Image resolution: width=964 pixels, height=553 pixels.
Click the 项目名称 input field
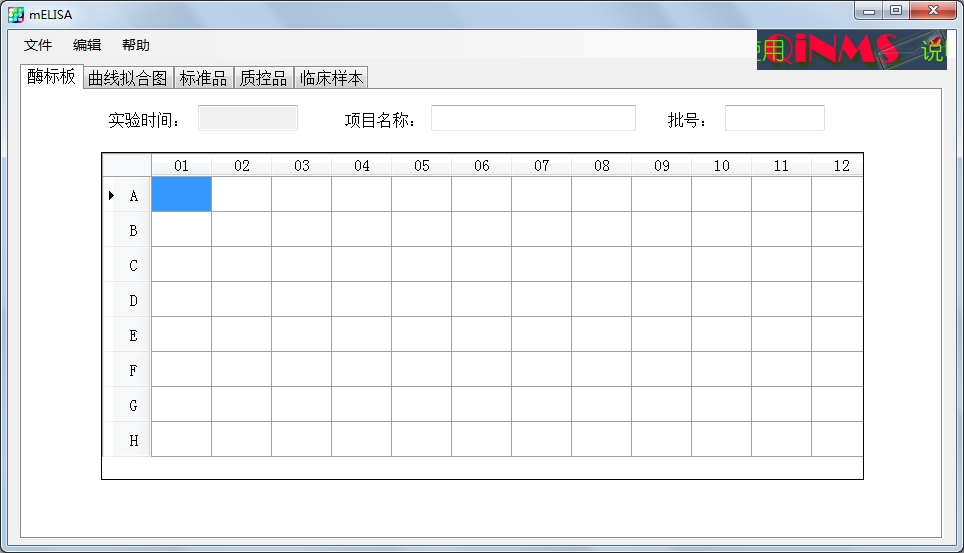pos(533,118)
